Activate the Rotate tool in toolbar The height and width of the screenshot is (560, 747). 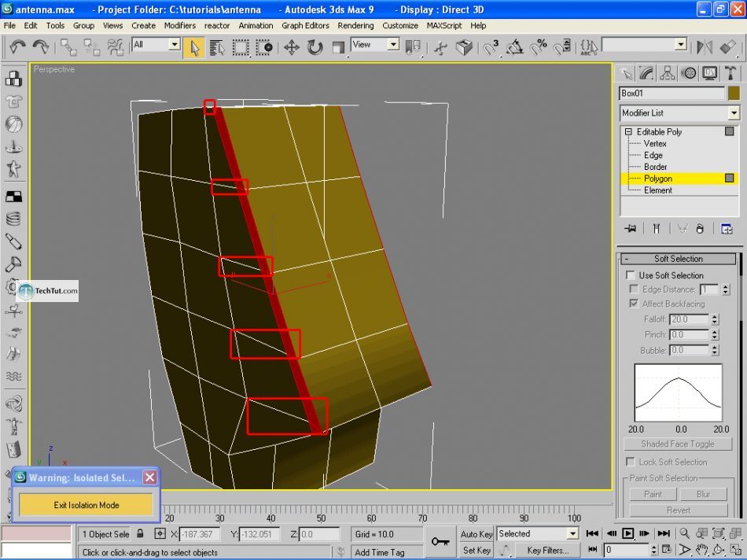coord(315,48)
